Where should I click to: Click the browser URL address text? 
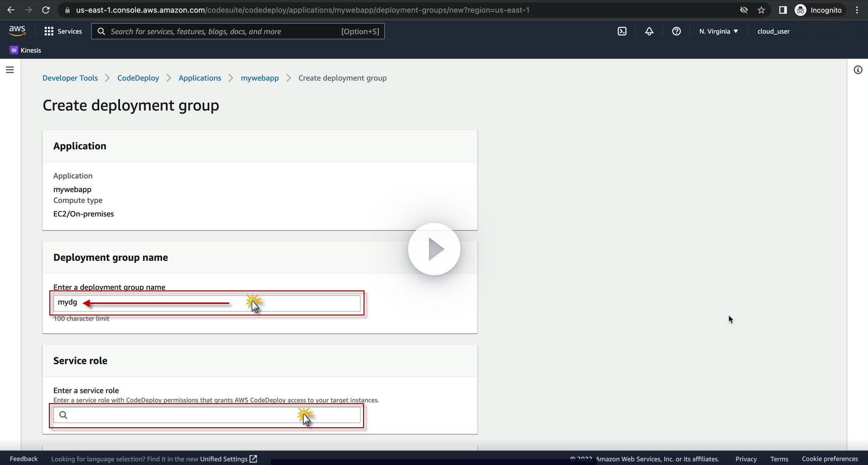303,10
